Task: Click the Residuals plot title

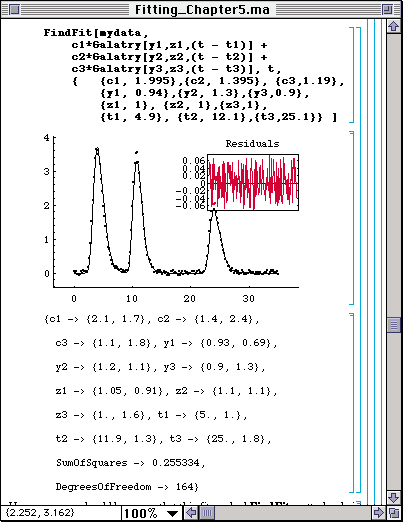Action: click(x=252, y=144)
